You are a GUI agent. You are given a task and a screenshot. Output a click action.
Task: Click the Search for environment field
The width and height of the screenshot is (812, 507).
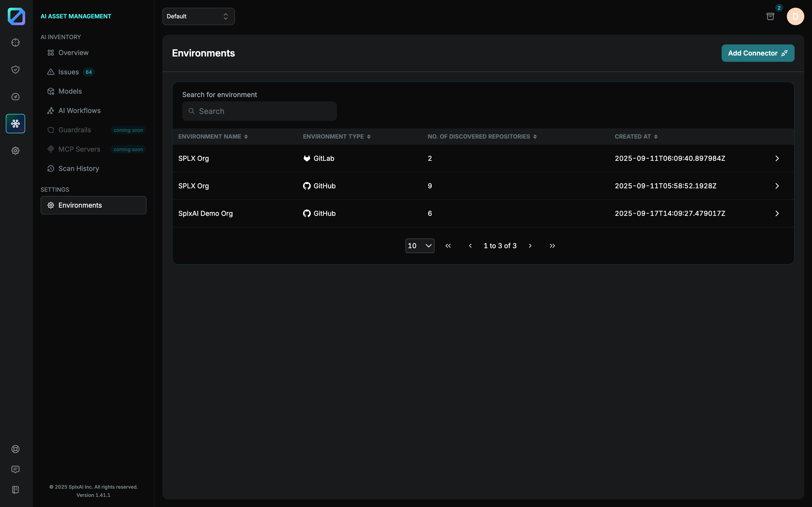coord(259,111)
